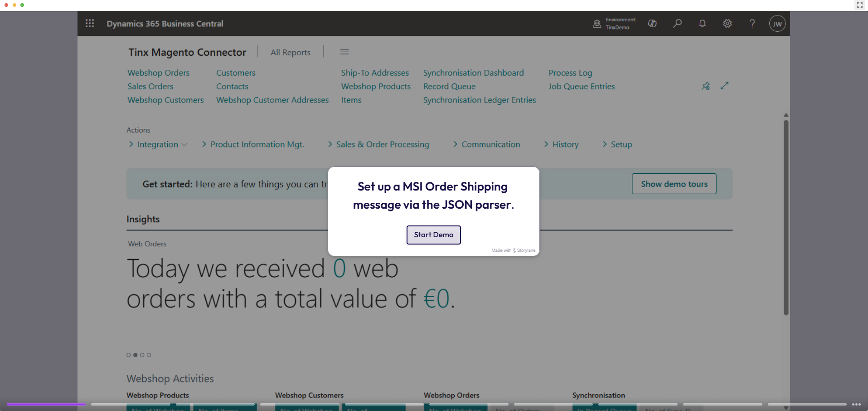Screen dimensions: 868x411
Task: Open Contacts link
Action: click(232, 86)
